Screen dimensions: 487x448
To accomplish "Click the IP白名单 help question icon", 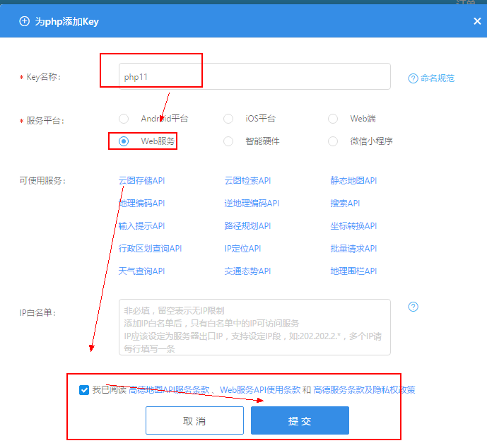I will coord(413,307).
